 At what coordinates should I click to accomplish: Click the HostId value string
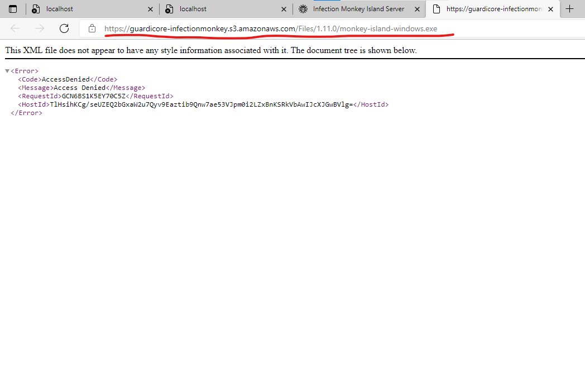tap(202, 104)
